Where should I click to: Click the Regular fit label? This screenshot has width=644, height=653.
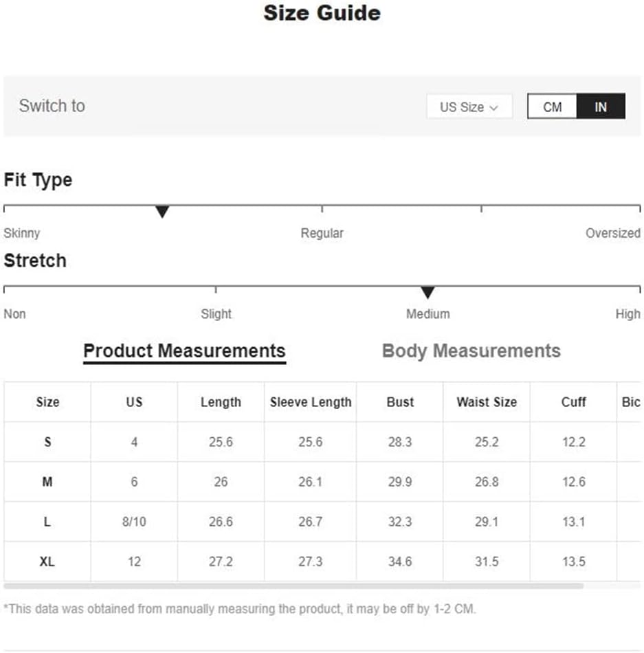[x=322, y=233]
